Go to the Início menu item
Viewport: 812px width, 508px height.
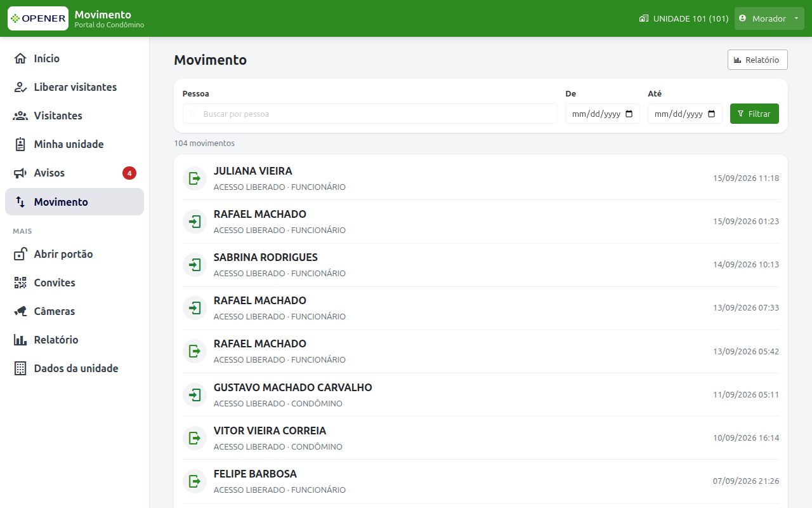pos(74,58)
